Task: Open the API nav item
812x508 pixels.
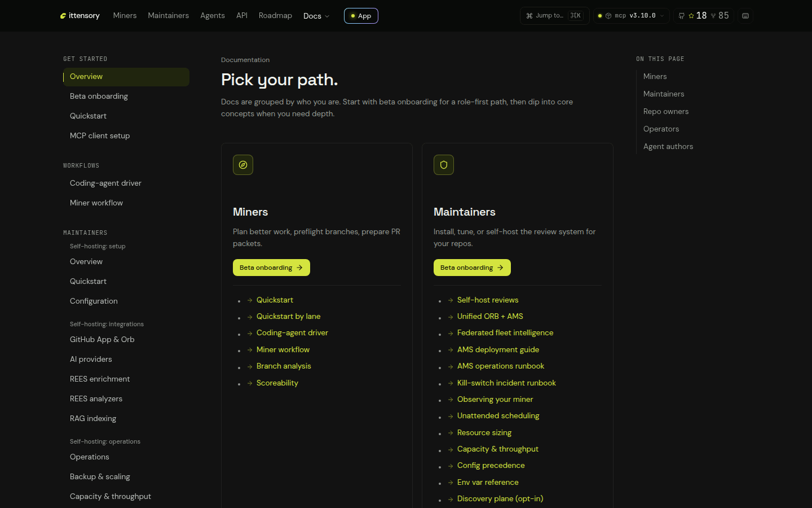Action: coord(242,15)
